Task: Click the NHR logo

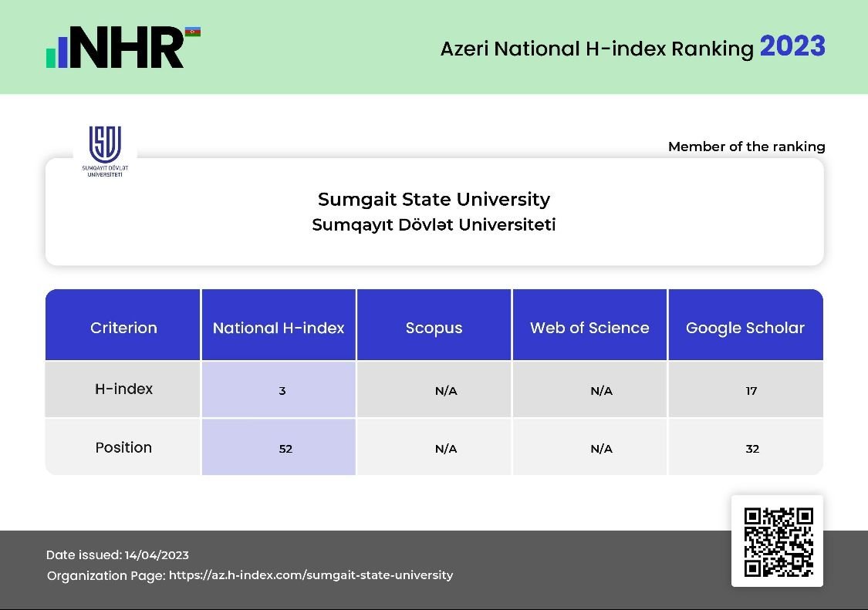Action: (x=116, y=48)
